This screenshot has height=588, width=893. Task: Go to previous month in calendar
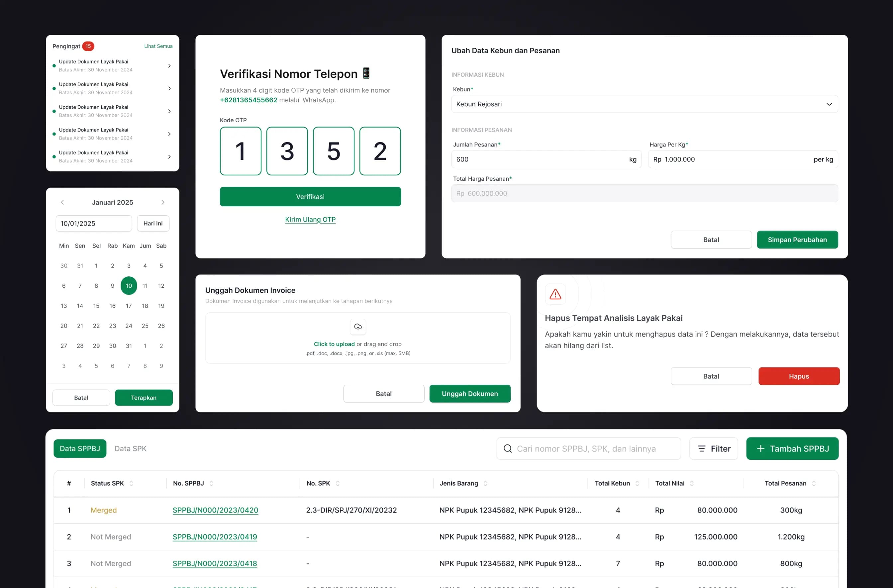(62, 202)
